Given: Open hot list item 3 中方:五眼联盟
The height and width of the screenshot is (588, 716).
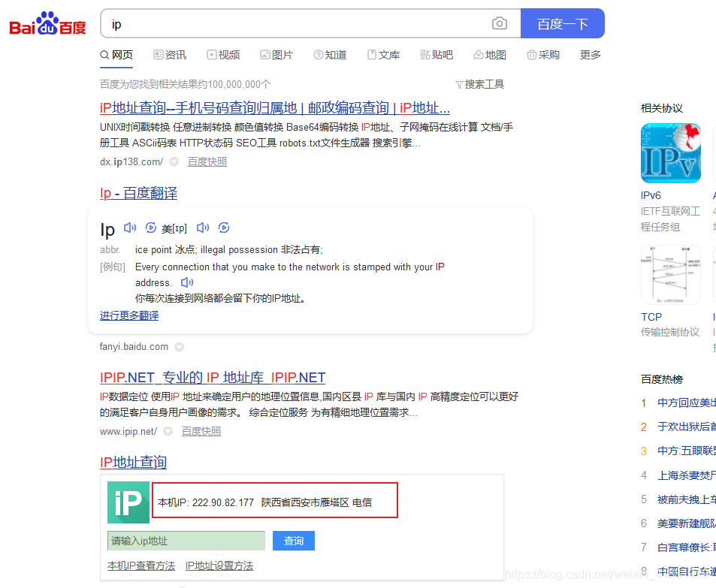Looking at the screenshot, I should point(686,451).
